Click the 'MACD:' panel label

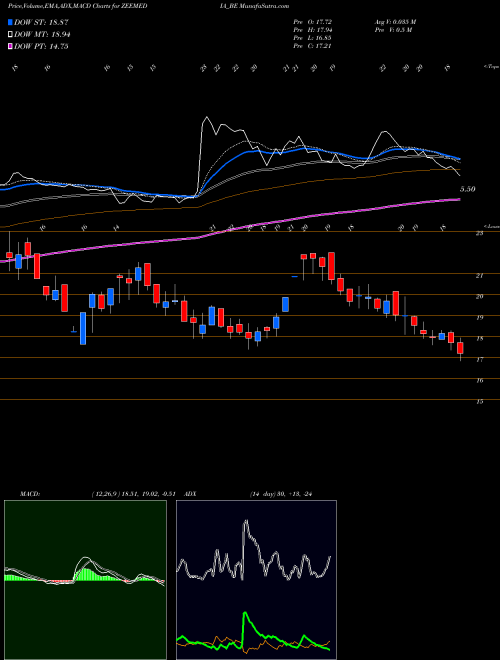30,494
